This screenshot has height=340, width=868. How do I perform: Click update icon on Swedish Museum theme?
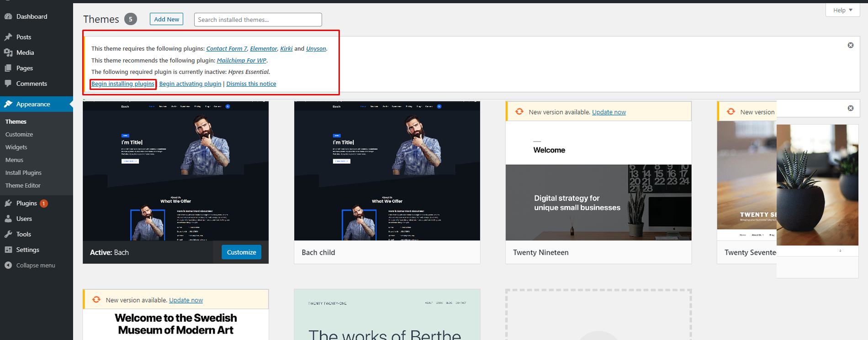(x=96, y=300)
